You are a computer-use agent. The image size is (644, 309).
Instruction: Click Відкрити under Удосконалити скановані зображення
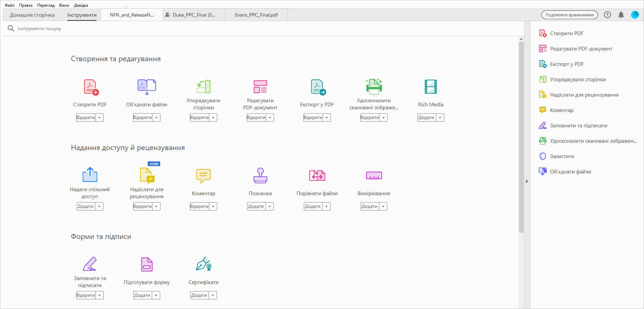(370, 118)
